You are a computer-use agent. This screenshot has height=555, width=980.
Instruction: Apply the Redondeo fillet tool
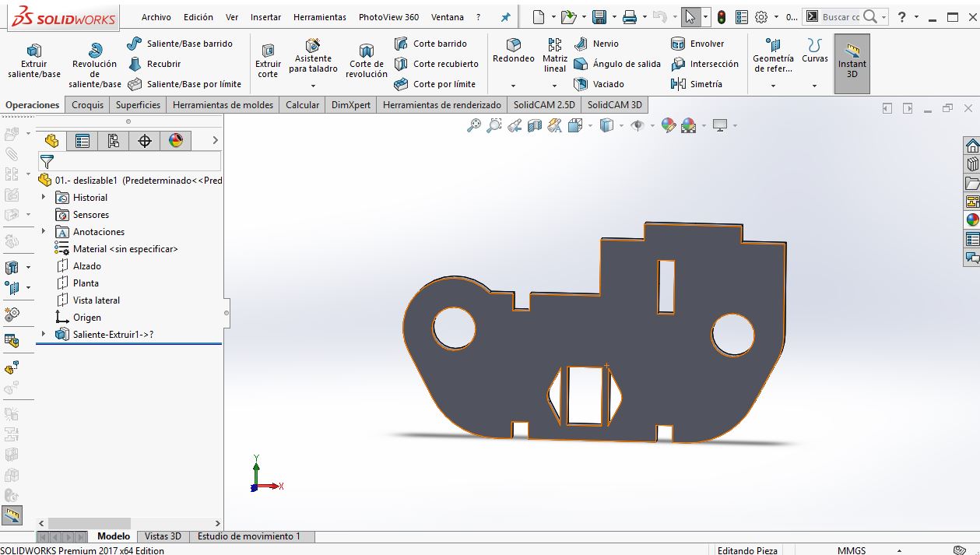(x=514, y=51)
